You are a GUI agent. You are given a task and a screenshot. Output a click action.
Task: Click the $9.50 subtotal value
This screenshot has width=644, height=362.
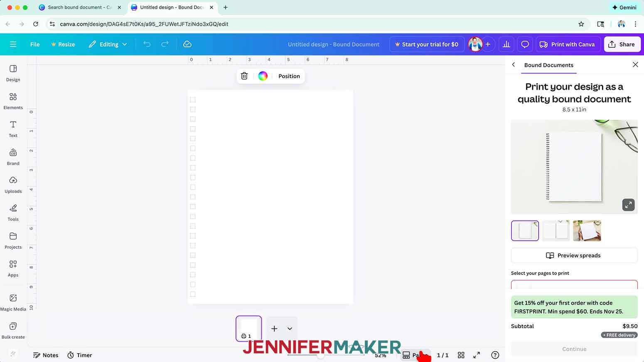click(x=630, y=326)
